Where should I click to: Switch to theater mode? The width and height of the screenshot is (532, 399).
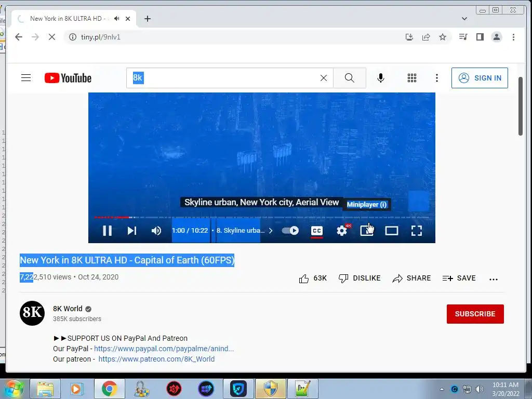[392, 231]
